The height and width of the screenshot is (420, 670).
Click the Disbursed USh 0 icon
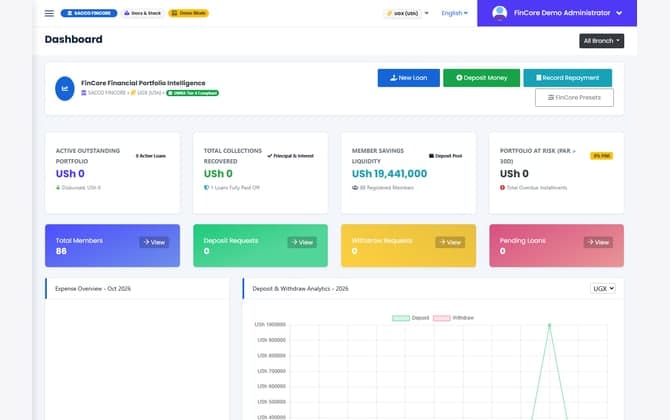tap(58, 188)
